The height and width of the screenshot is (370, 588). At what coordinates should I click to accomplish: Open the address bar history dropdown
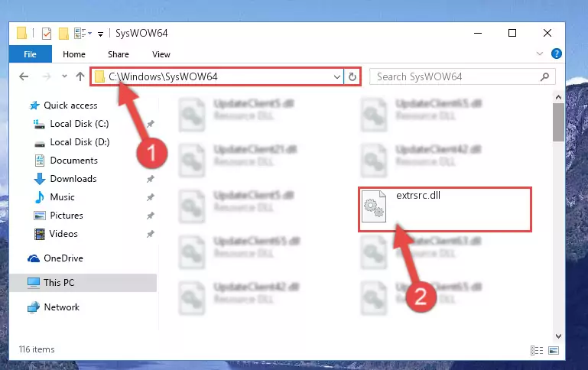[x=336, y=77]
